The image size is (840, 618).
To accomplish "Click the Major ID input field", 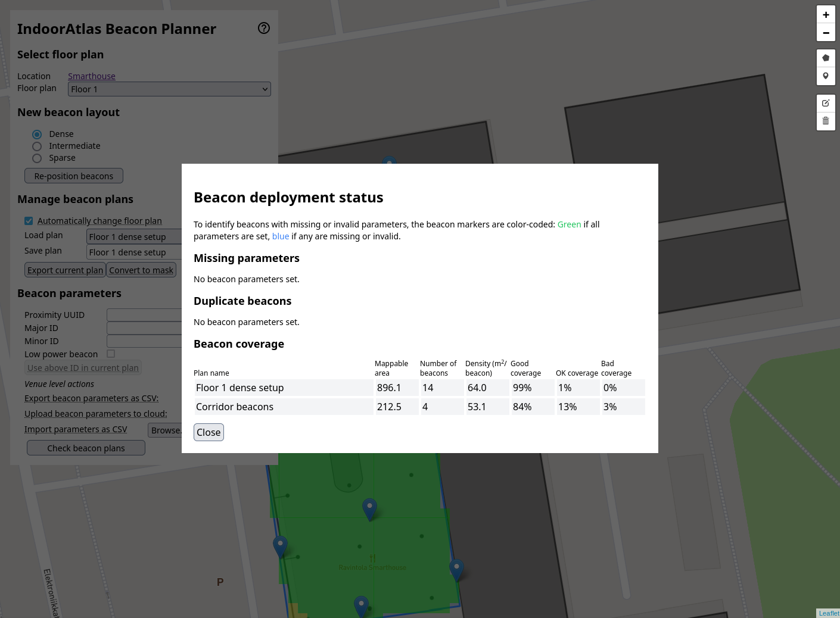I will 144,327.
